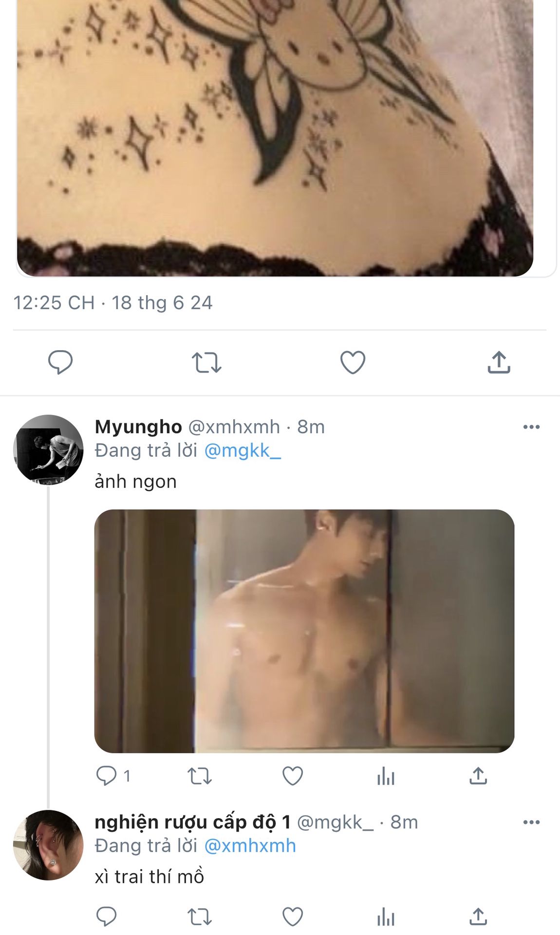
Task: View analytics for Myungho's reply
Action: tap(386, 776)
